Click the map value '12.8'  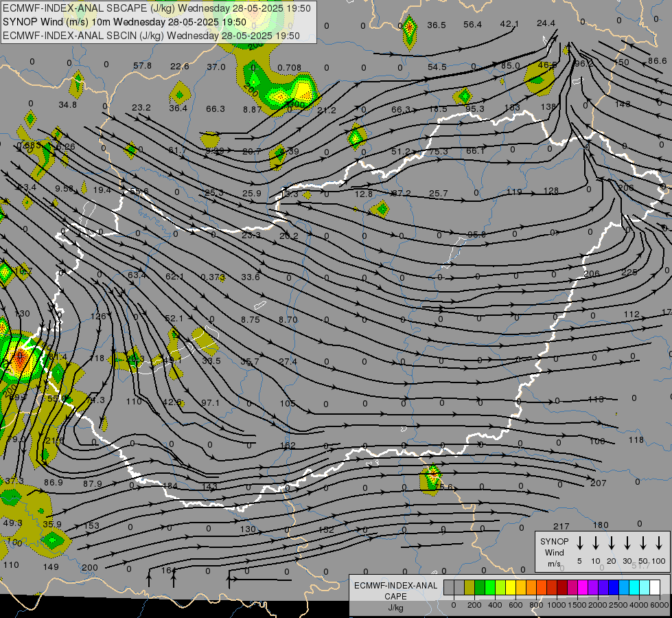363,194
